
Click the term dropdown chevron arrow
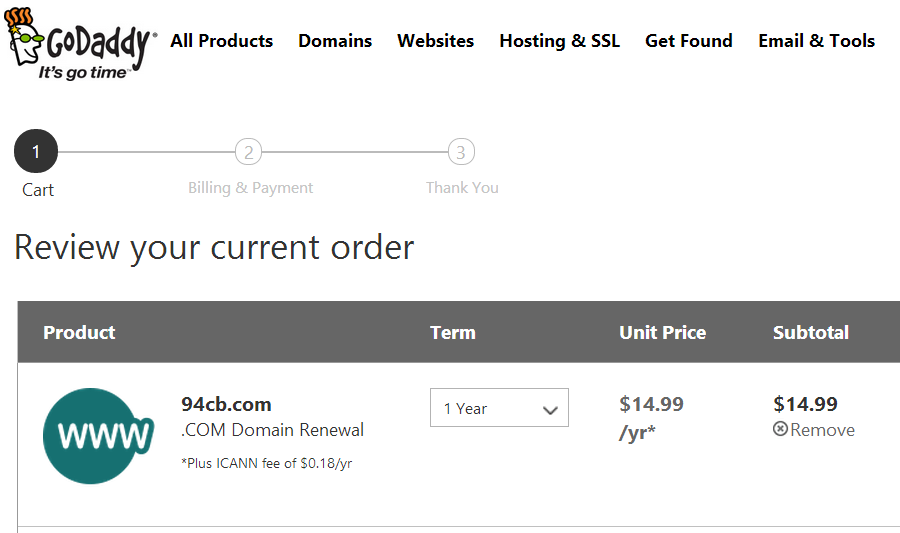pyautogui.click(x=550, y=410)
